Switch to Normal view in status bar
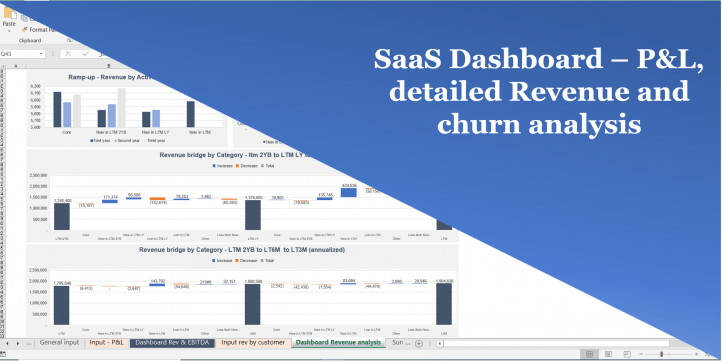 coord(589,354)
